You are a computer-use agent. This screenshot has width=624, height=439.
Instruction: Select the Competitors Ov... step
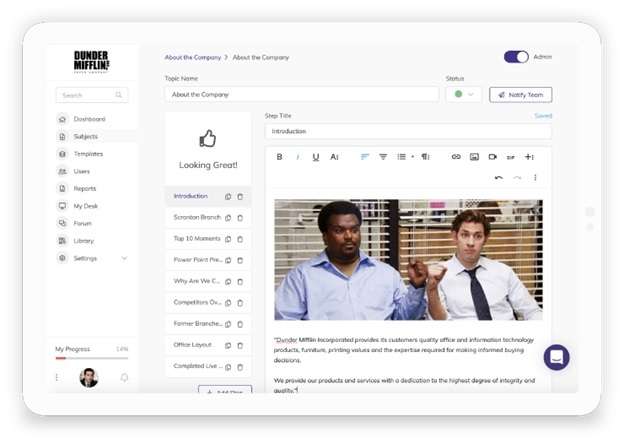(197, 302)
